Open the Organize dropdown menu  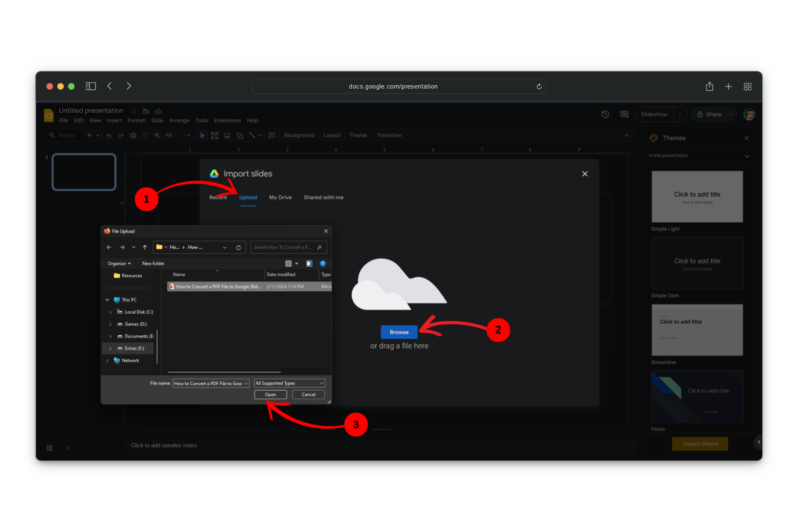119,264
